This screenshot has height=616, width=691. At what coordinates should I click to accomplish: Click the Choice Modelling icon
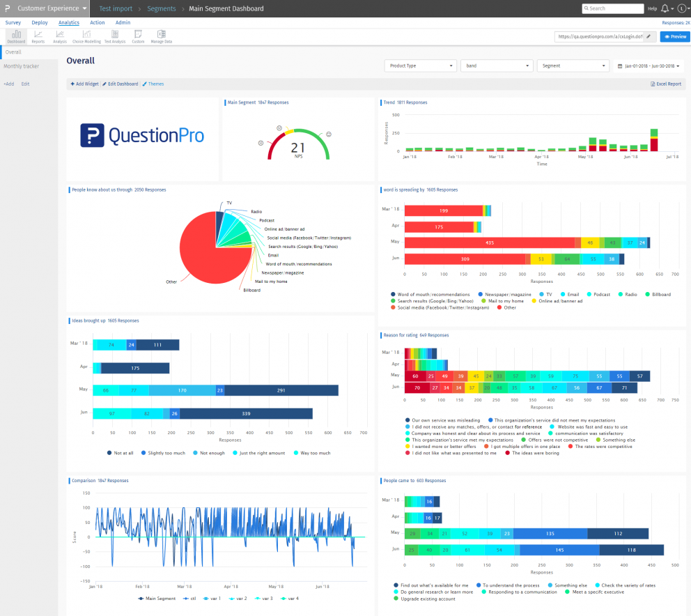pyautogui.click(x=86, y=36)
